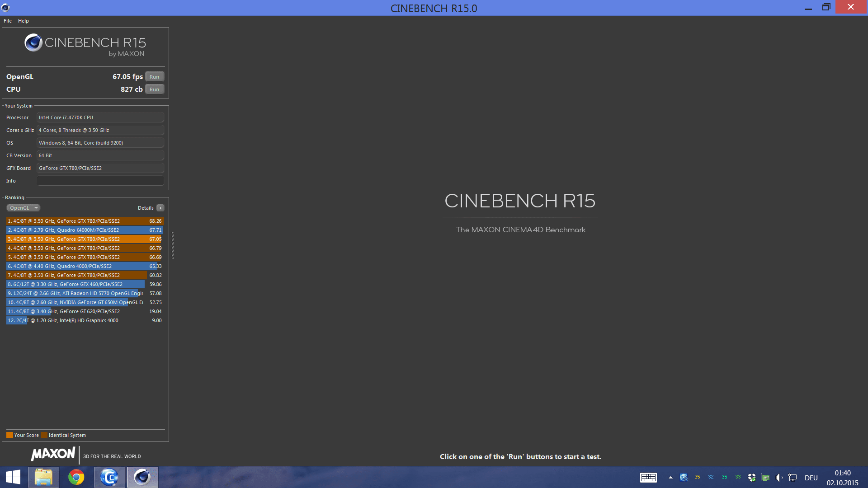Screen dimensions: 868x488
Task: Click the CINEBENCH R15 logo in the panel
Action: coord(85,45)
